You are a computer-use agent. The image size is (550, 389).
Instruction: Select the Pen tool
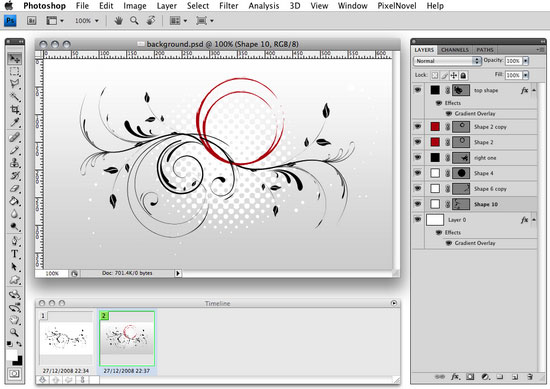point(14,241)
